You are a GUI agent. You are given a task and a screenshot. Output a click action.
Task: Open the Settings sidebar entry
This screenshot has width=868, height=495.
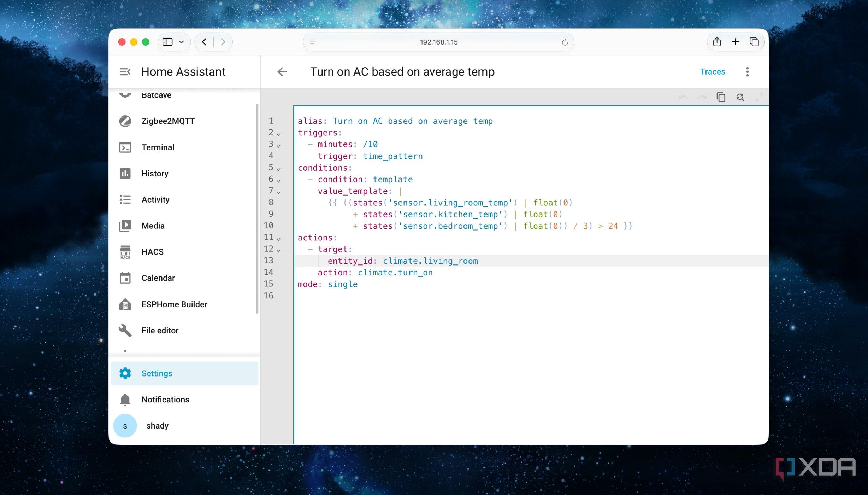tap(184, 373)
